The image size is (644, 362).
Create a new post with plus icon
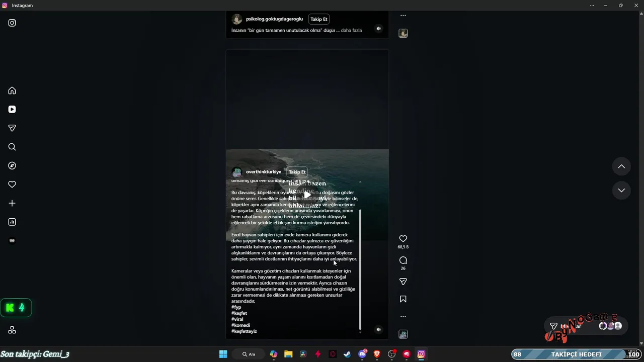(12, 203)
